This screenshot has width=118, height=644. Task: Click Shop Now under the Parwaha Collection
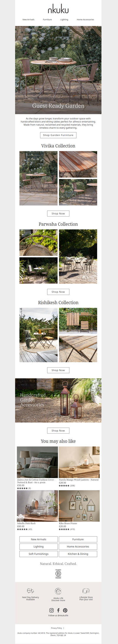pyautogui.click(x=58, y=292)
